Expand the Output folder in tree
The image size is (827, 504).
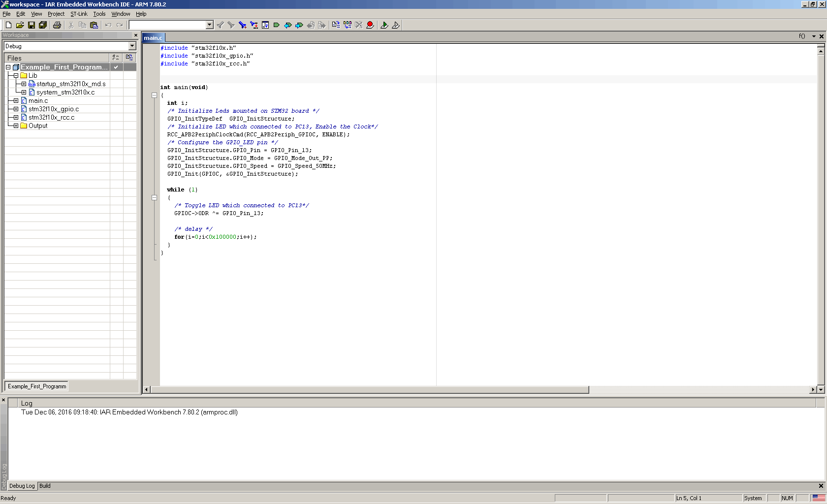(x=16, y=126)
